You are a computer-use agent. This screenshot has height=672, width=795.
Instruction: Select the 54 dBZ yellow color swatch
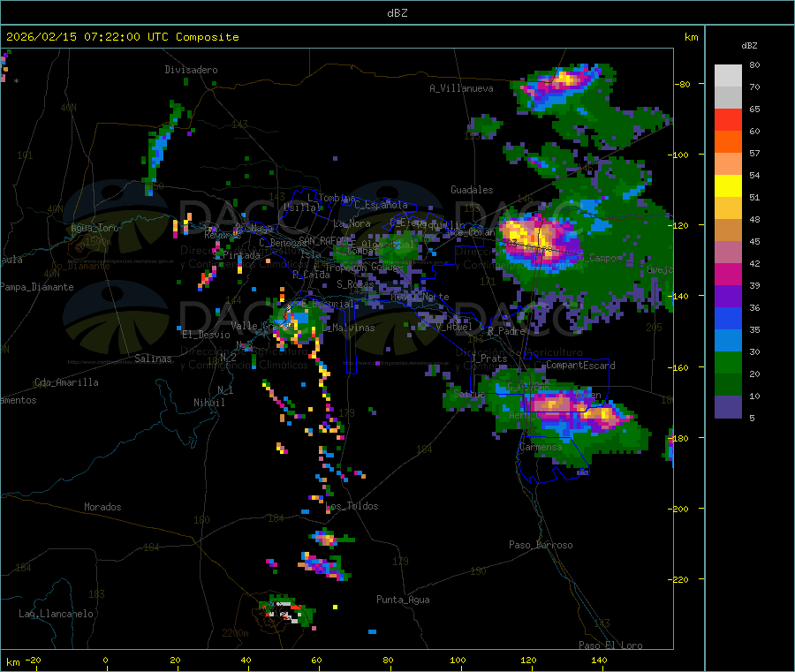[x=728, y=186]
